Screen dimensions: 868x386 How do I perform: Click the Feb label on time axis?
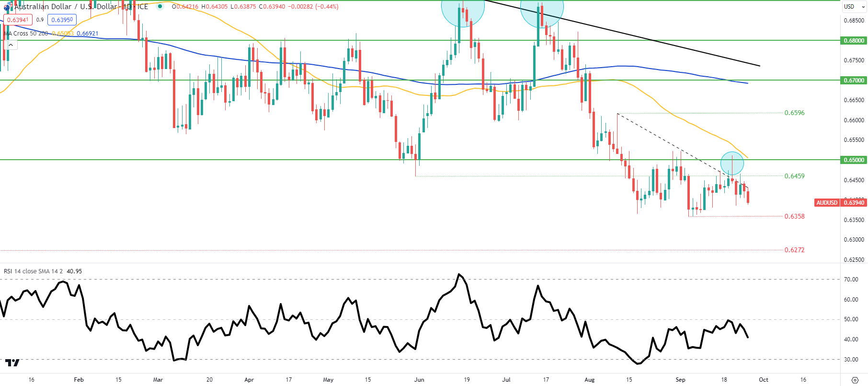pos(79,380)
